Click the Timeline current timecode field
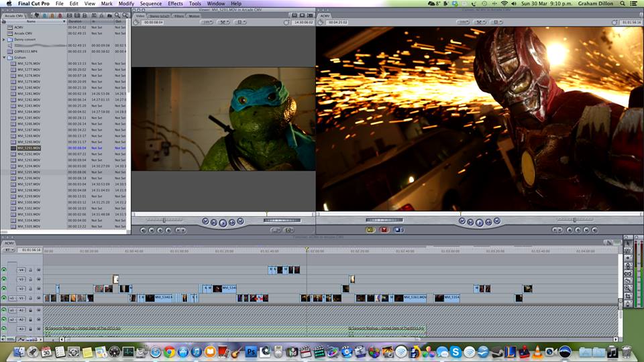The width and height of the screenshot is (644, 362). coord(30,249)
